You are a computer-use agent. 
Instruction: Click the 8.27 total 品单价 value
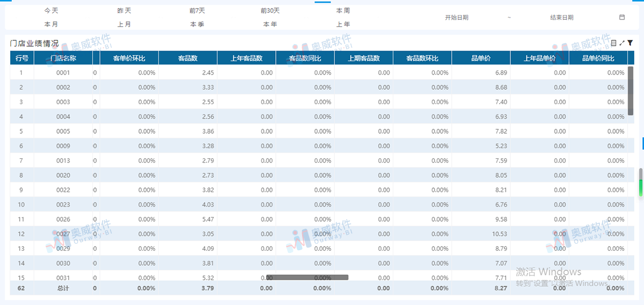click(x=501, y=288)
